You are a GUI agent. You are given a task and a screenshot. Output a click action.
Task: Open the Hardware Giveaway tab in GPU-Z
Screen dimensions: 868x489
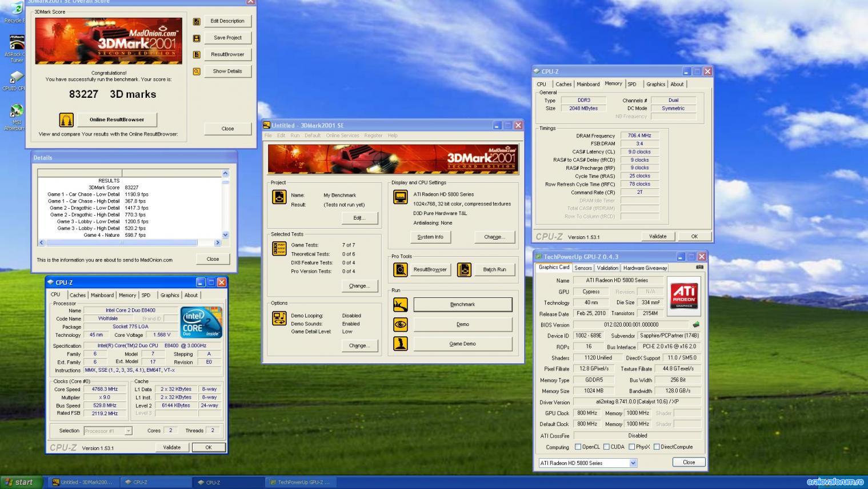coord(645,268)
